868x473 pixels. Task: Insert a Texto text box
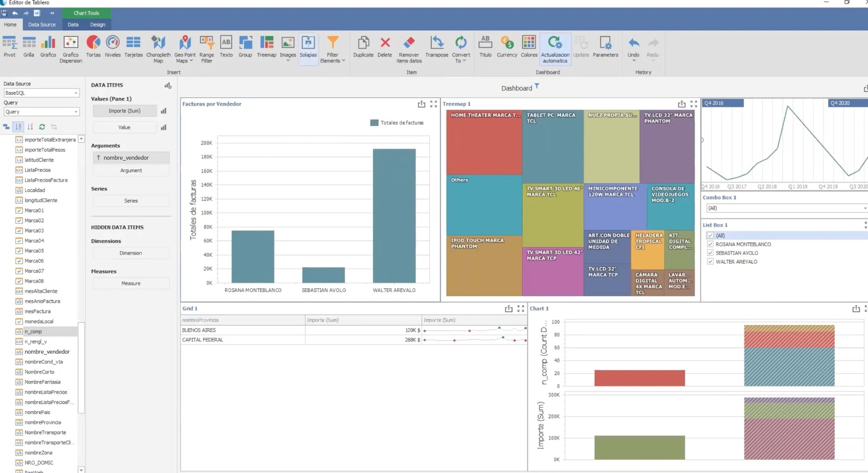(x=226, y=46)
